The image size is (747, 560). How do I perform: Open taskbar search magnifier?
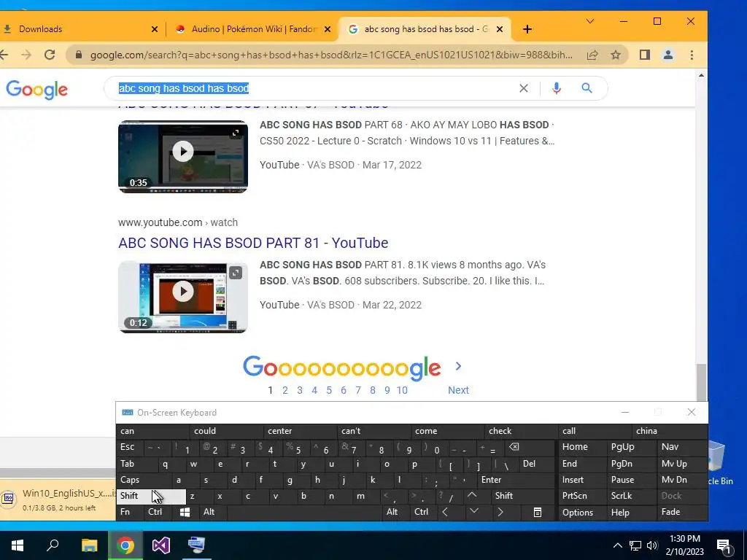53,545
